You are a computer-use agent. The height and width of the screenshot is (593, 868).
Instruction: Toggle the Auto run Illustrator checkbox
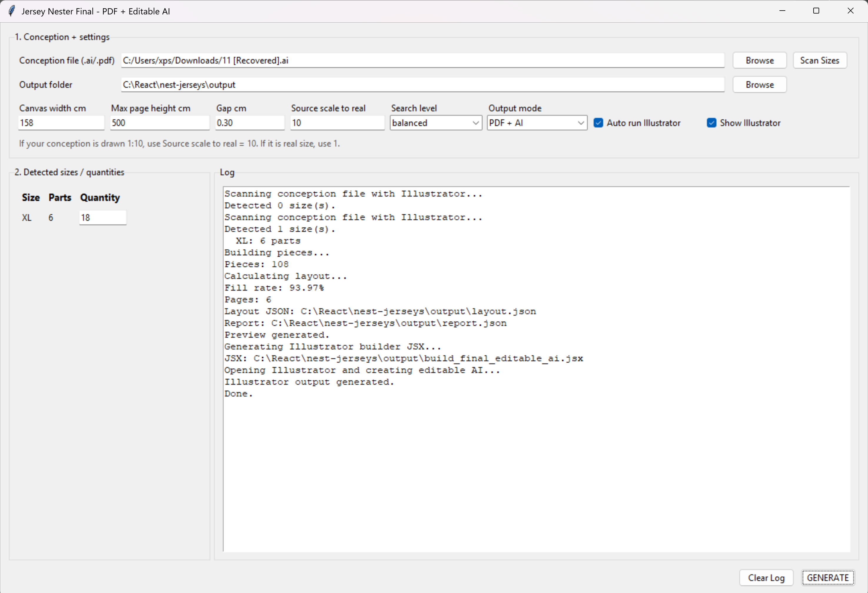598,123
